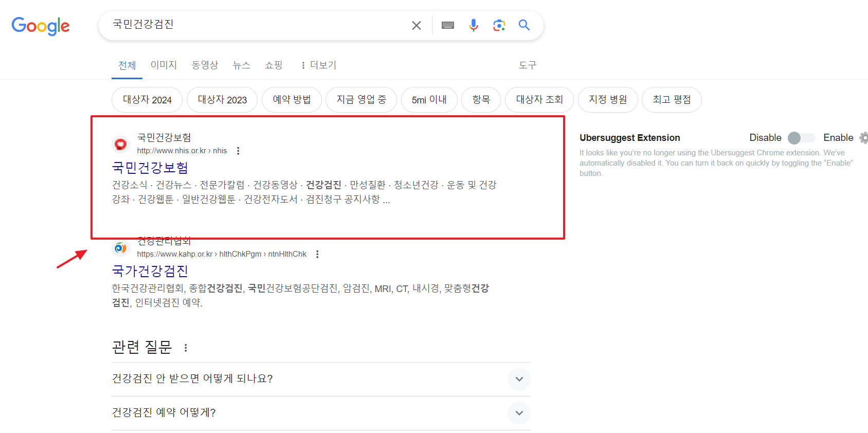The image size is (868, 433).
Task: Switch to the 뉴스 tab
Action: [x=241, y=65]
